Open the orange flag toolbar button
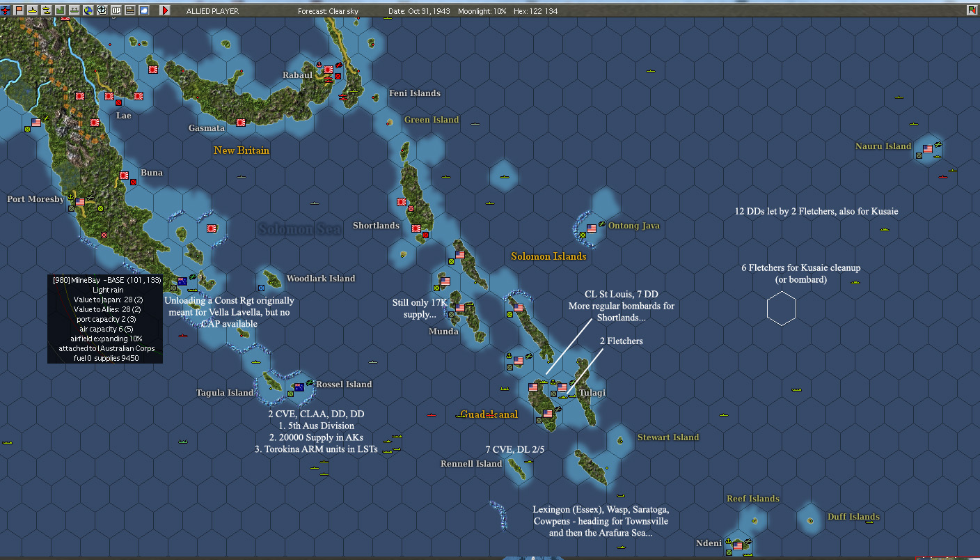Screen dimensions: 980x560 [x=19, y=10]
